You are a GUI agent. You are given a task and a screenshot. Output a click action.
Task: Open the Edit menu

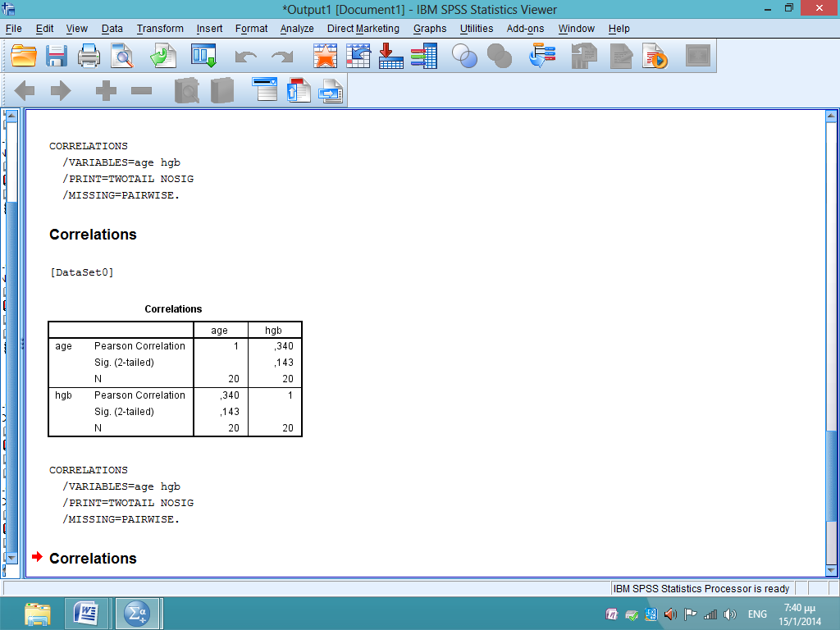[x=44, y=29]
